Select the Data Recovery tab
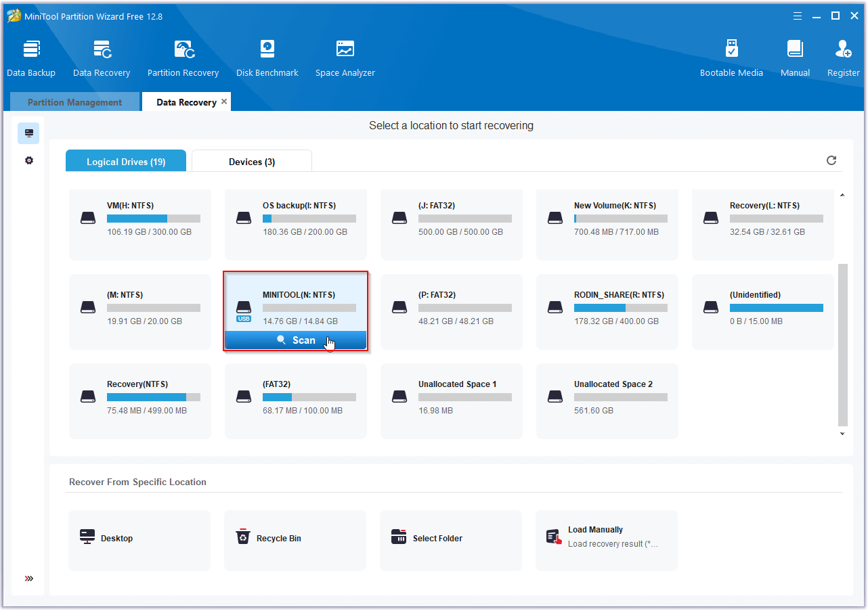868x611 pixels. (186, 102)
